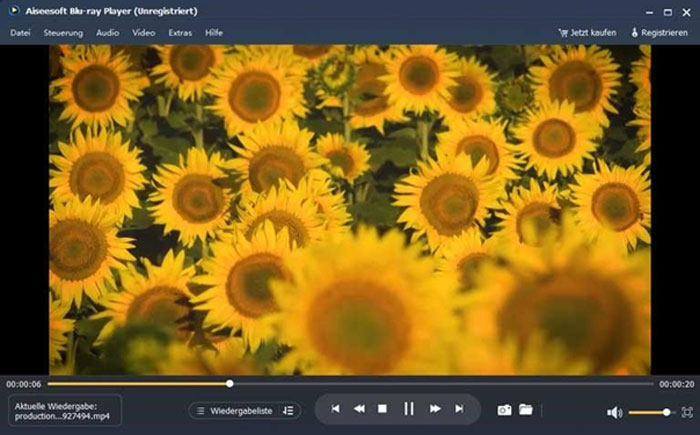Viewport: 700px width, 435px height.
Task: Rewind the video
Action: [358, 409]
